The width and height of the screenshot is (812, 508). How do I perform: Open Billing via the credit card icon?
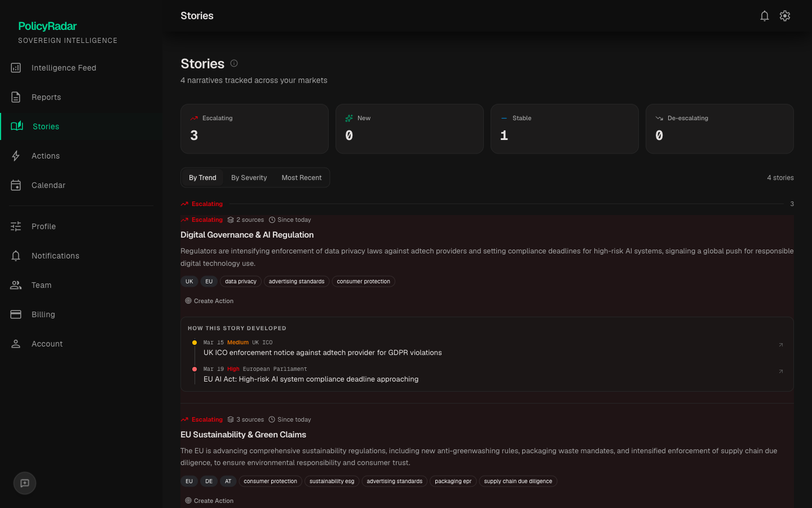tap(16, 314)
